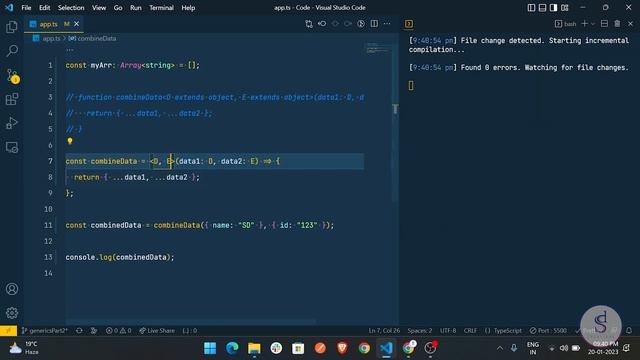Toggle Panel layout button
640x360 pixels.
pos(542,8)
